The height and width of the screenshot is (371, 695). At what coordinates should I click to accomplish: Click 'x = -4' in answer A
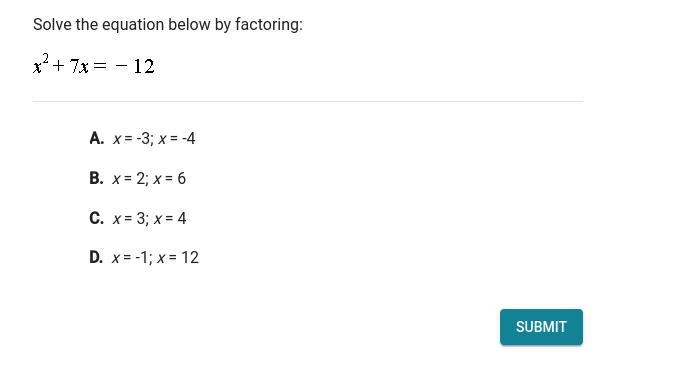(x=176, y=138)
